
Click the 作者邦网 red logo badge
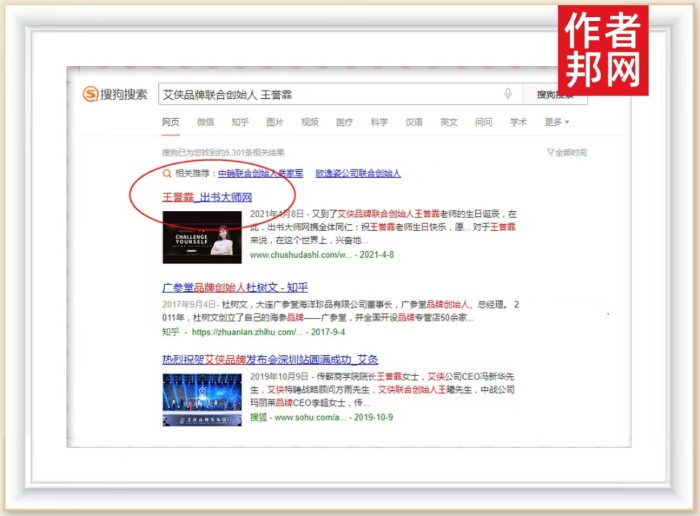click(602, 50)
